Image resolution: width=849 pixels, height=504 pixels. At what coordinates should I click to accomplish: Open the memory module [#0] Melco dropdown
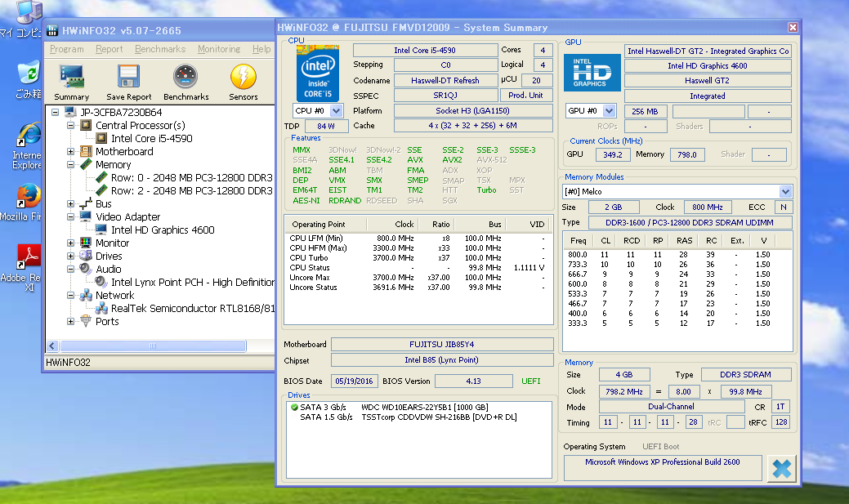[785, 192]
